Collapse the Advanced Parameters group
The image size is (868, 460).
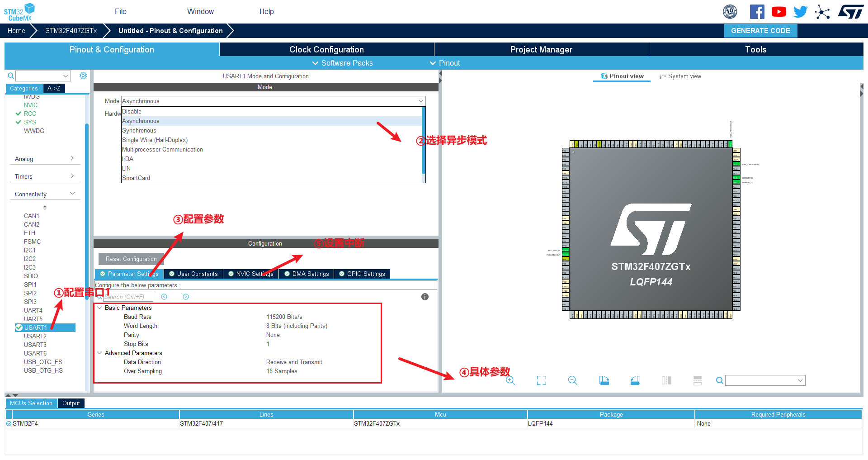pos(99,353)
